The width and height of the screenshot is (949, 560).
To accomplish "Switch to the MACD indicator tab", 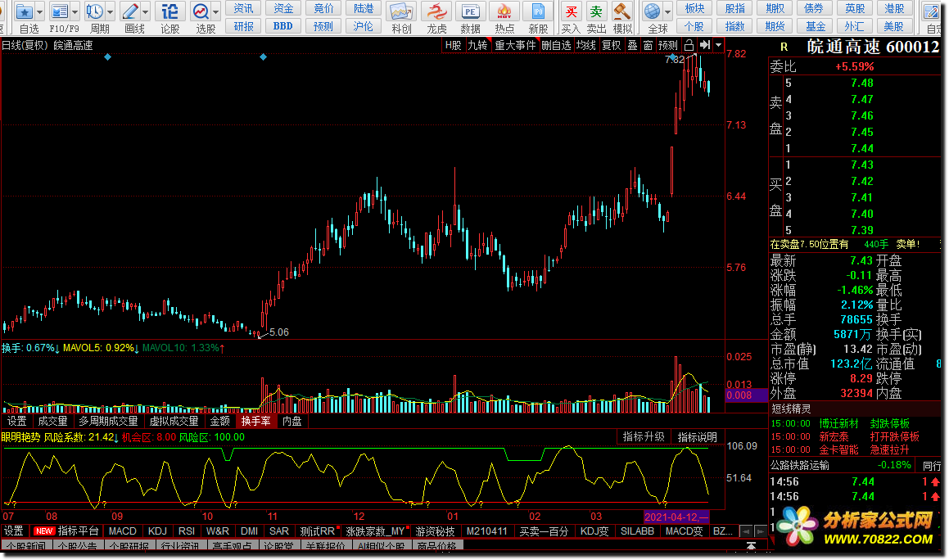I will pyautogui.click(x=122, y=531).
